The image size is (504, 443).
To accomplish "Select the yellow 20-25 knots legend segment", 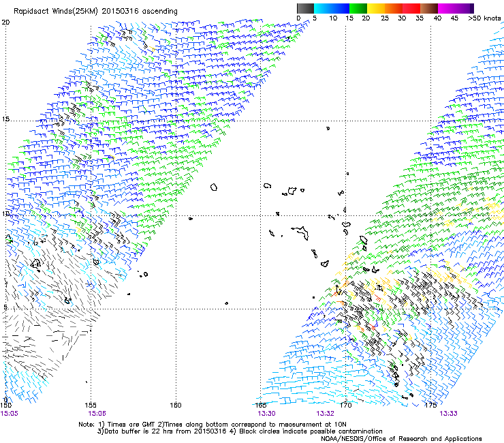I will pos(376,8).
